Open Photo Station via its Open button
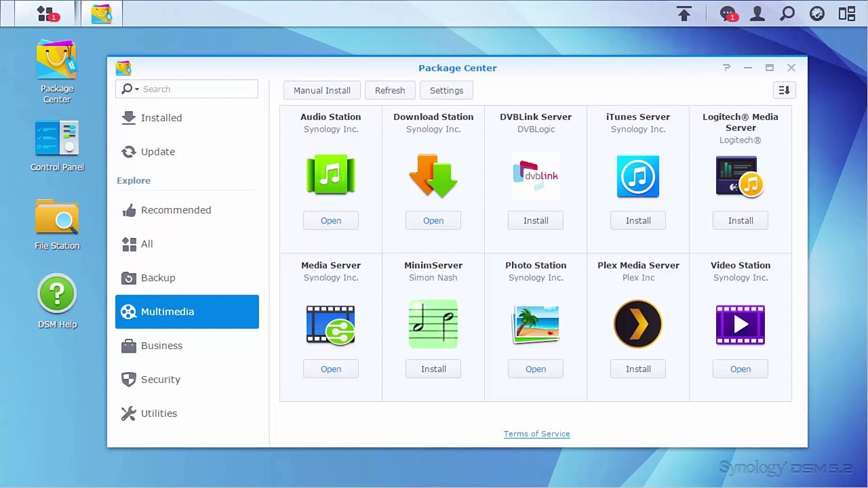Screen dimensions: 868x488 coord(536,369)
